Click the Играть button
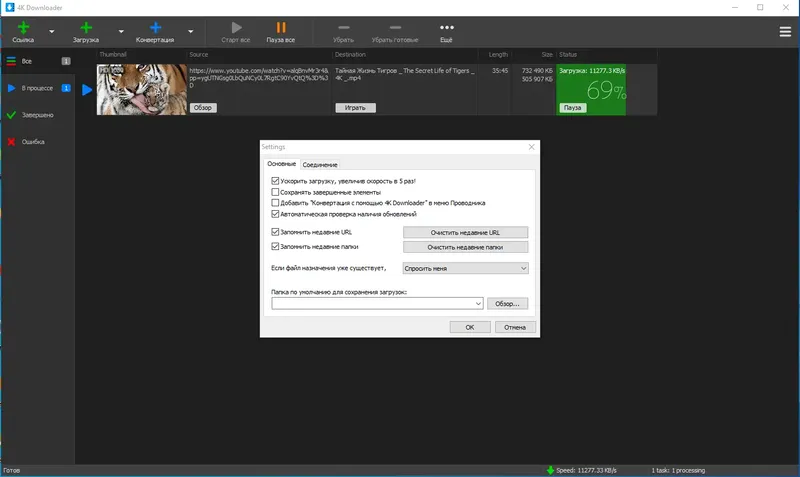 pyautogui.click(x=355, y=108)
